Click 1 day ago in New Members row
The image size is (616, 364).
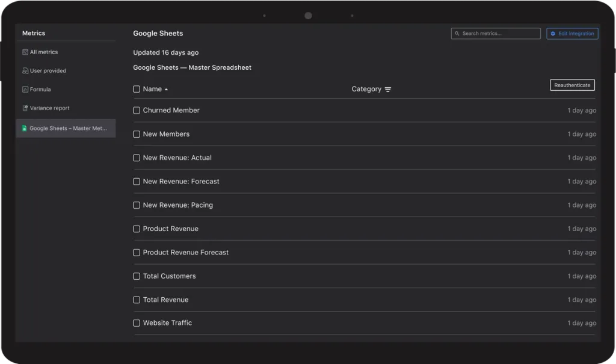[x=582, y=134]
